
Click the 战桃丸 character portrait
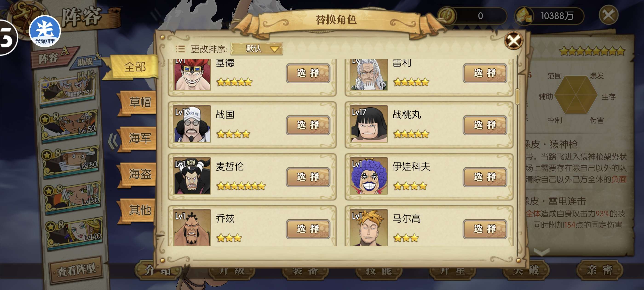tap(369, 124)
